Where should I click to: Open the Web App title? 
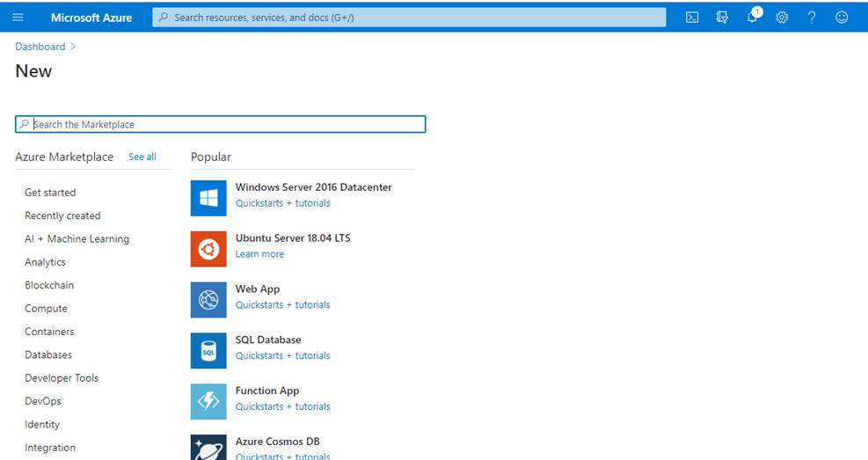pyautogui.click(x=258, y=289)
